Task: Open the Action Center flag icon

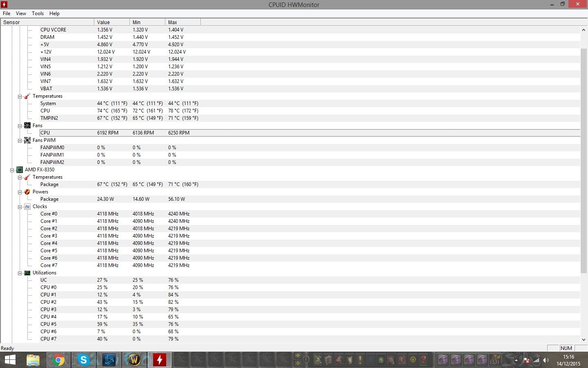Action: pos(527,360)
